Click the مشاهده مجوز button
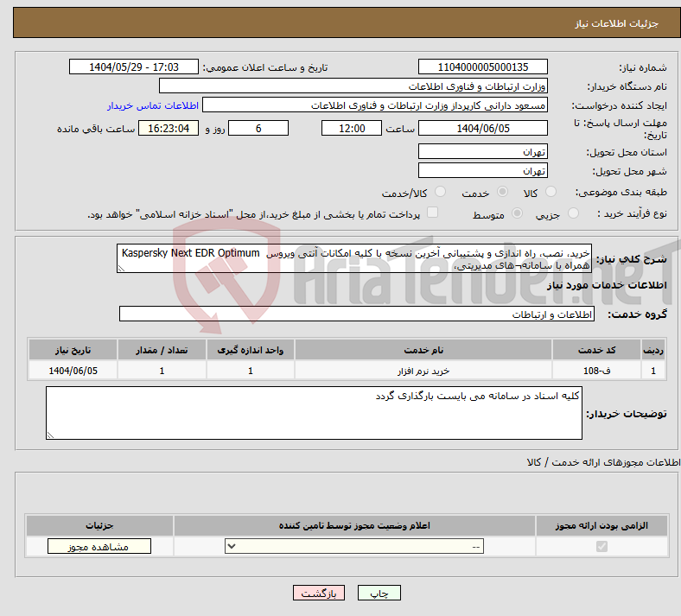This screenshot has height=616, width=681. pyautogui.click(x=99, y=546)
